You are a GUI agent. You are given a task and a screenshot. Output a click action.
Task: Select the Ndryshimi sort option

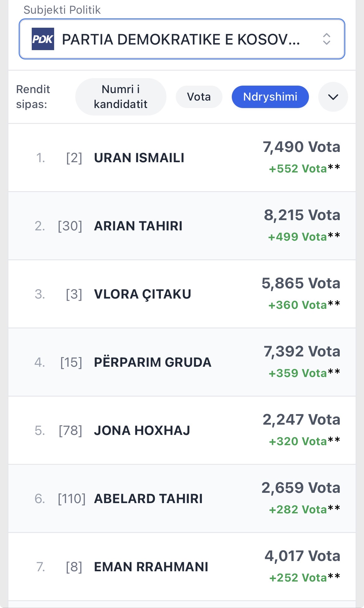[270, 97]
